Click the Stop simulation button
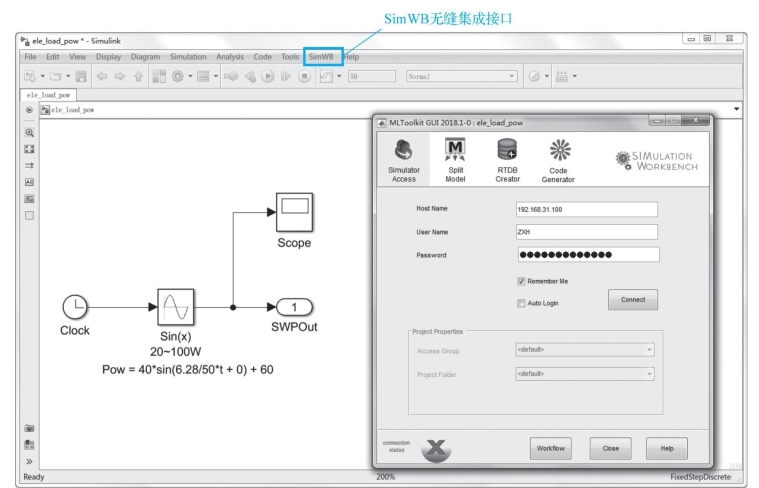 304,76
